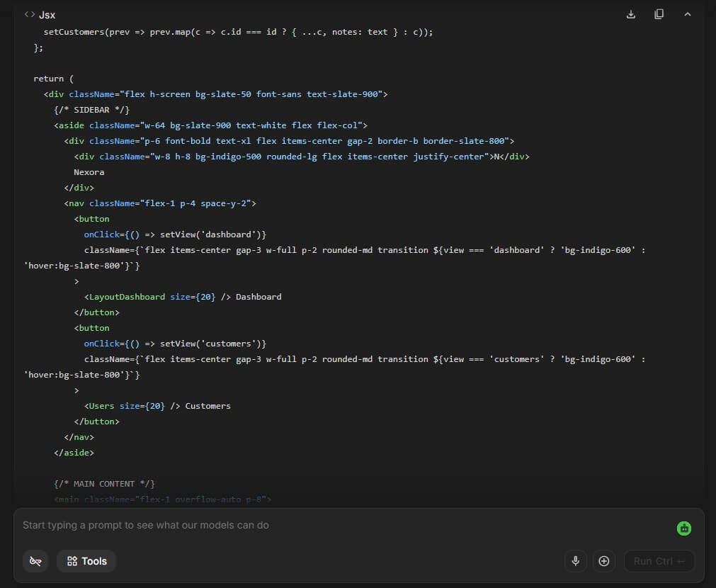Add attachment with the plus circle icon

603,561
